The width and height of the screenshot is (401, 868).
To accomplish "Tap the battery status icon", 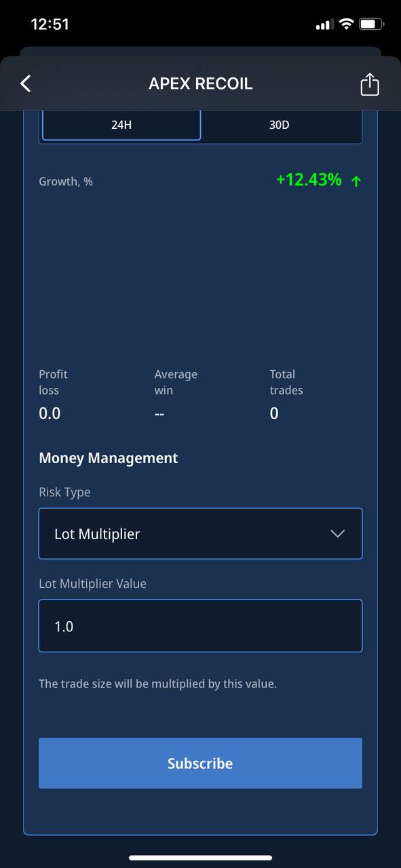I will (x=372, y=24).
